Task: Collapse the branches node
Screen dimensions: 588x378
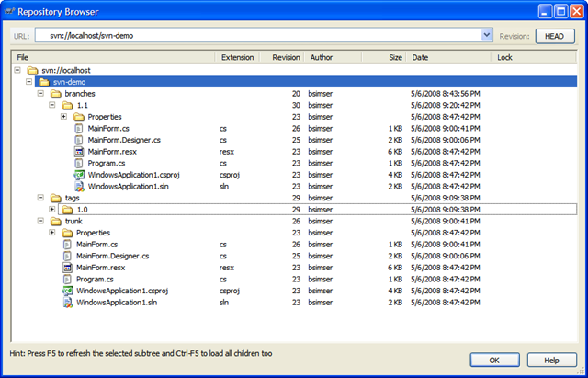Action: (40, 93)
